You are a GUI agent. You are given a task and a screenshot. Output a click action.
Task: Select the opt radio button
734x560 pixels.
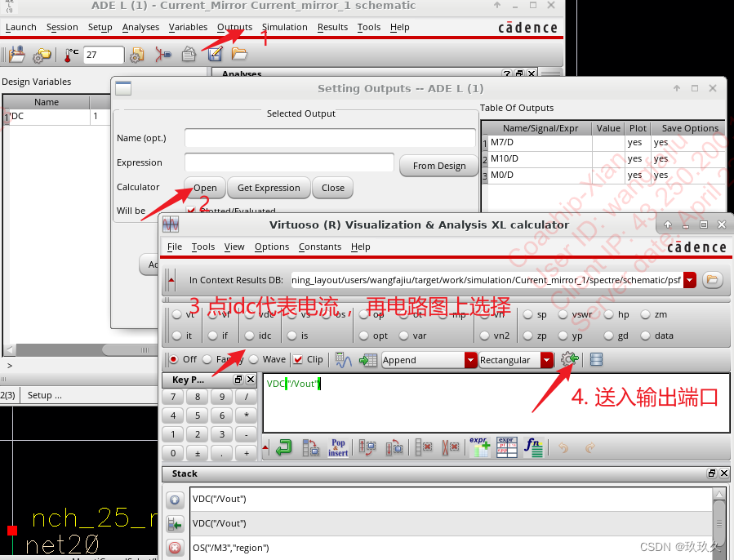point(363,336)
